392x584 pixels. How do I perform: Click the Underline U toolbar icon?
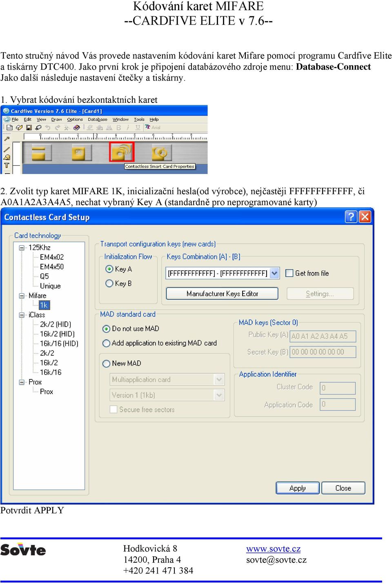[x=138, y=127]
